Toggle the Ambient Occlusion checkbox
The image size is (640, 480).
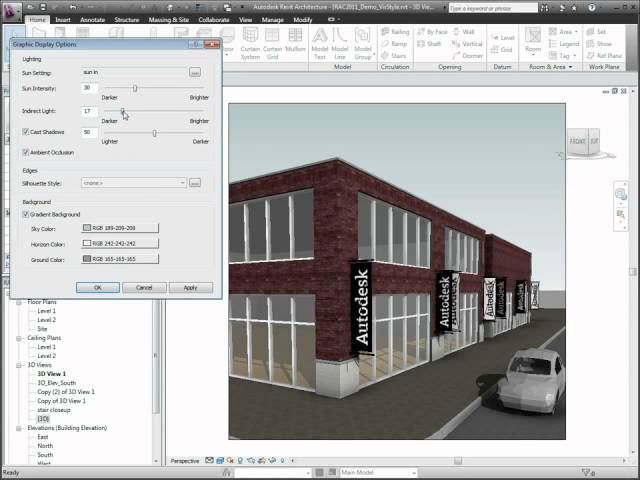pyautogui.click(x=26, y=152)
